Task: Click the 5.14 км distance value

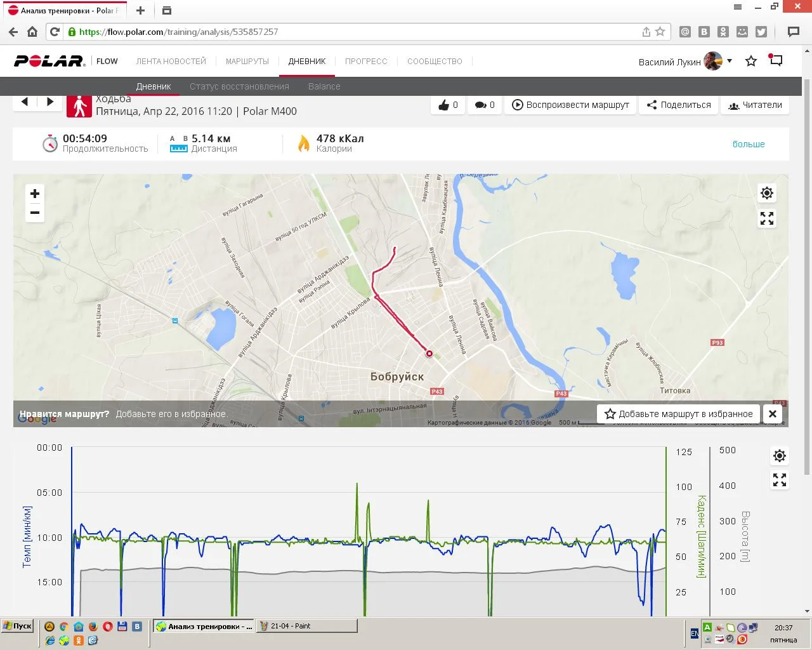Action: point(211,138)
